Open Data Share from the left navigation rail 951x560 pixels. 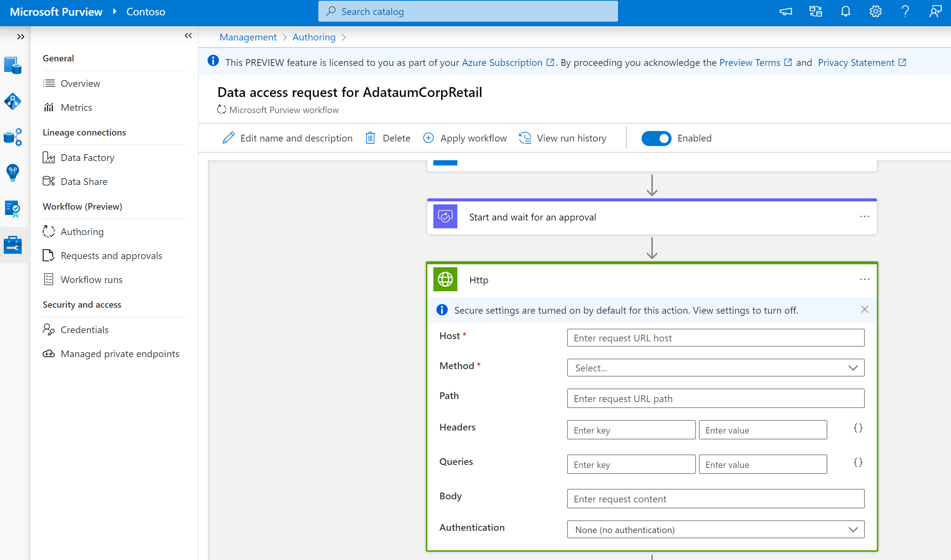pos(13,137)
